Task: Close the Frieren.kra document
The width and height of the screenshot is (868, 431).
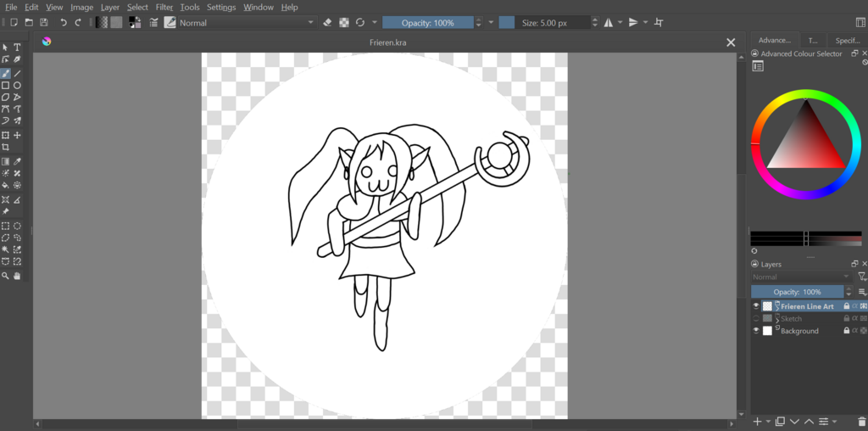Action: point(731,42)
